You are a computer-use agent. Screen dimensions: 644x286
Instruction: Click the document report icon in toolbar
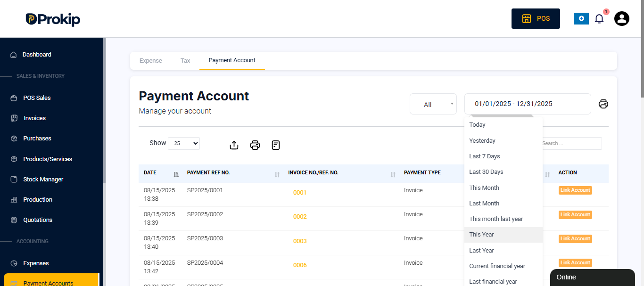click(x=276, y=145)
